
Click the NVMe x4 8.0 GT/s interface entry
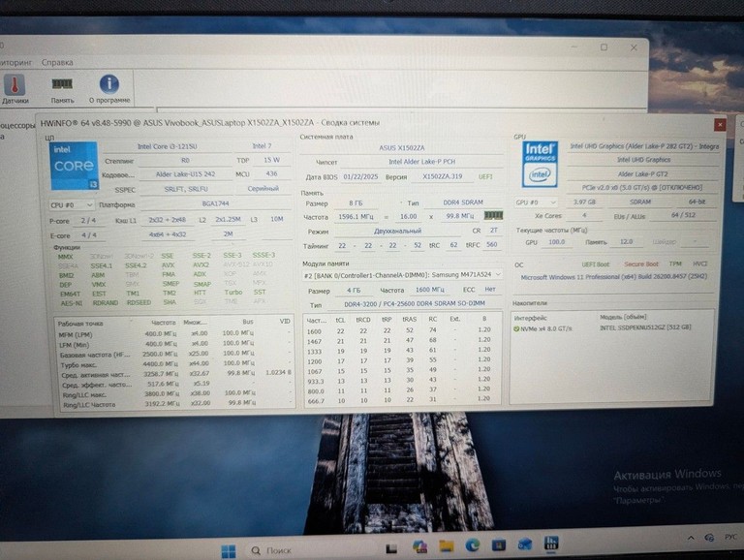(545, 328)
